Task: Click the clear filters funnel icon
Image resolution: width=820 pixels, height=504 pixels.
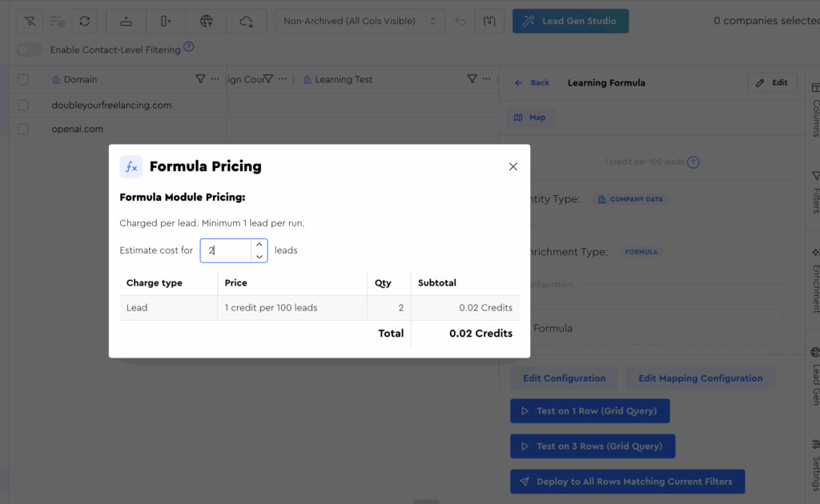Action: [x=30, y=21]
